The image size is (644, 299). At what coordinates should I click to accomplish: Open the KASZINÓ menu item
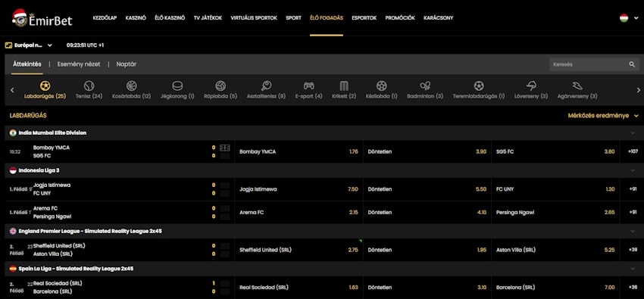[x=136, y=18]
